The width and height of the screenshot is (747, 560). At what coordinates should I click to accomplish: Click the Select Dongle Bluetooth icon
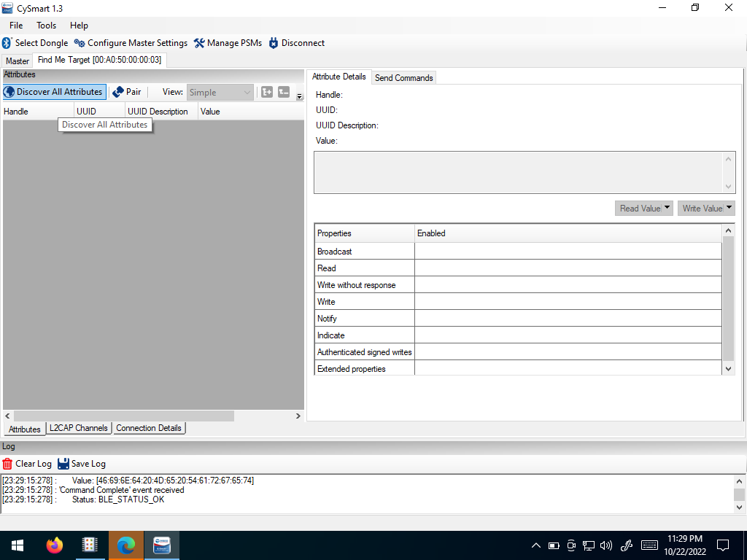[7, 43]
